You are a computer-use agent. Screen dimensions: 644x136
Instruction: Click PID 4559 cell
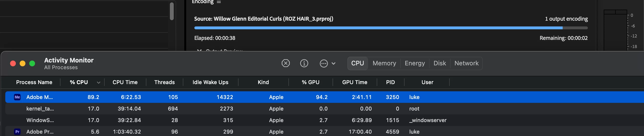[393, 131]
